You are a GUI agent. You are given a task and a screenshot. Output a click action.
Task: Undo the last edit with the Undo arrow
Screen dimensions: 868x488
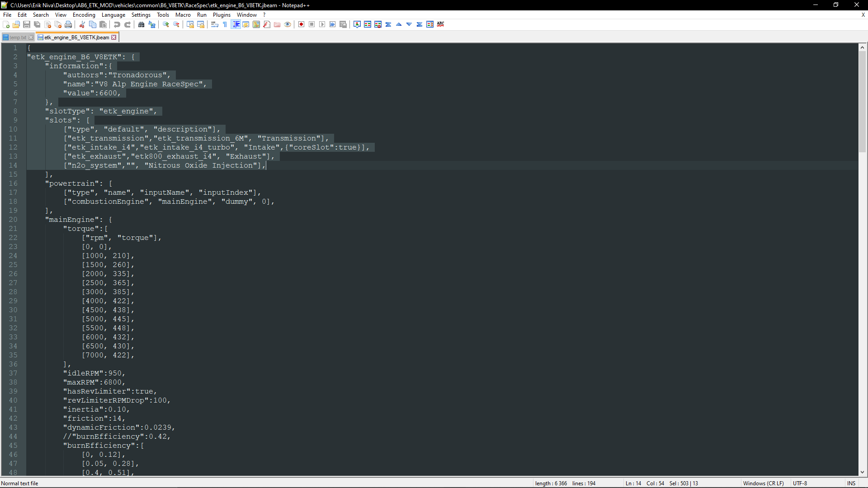point(117,24)
